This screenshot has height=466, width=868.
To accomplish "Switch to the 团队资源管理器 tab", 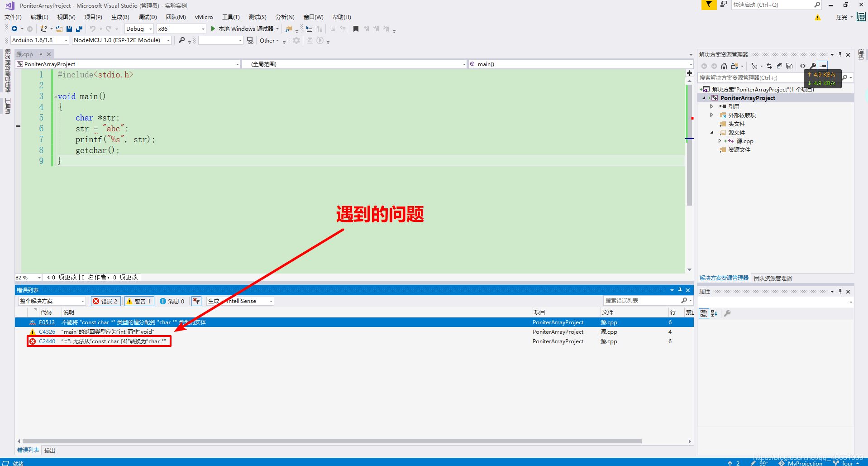I will click(x=773, y=278).
